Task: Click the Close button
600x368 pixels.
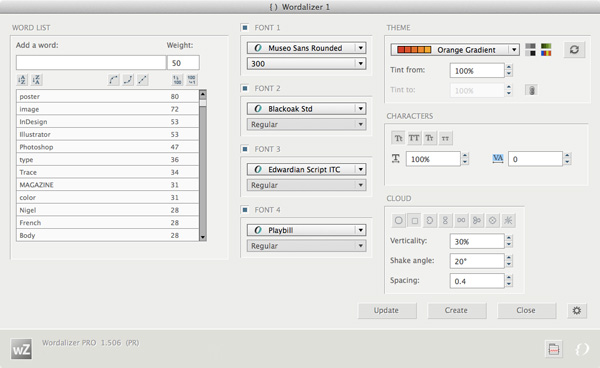Action: (527, 310)
